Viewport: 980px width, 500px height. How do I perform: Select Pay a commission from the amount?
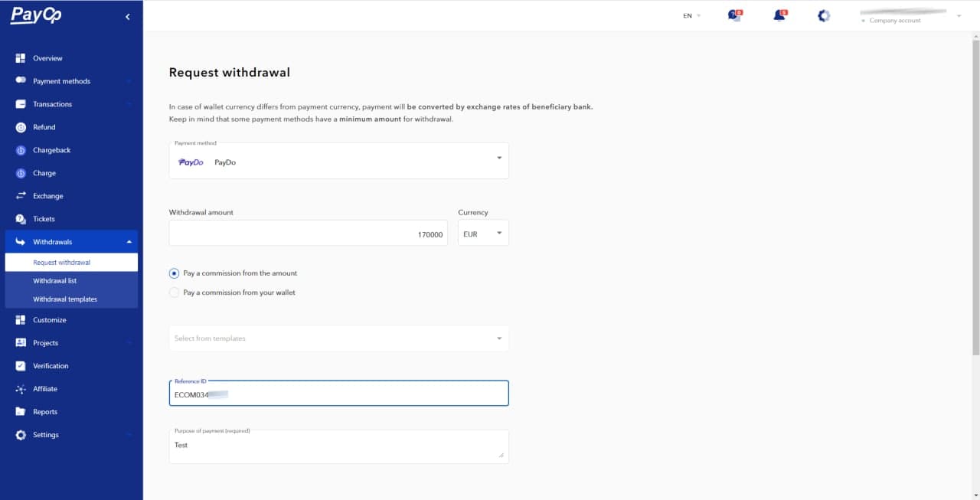pyautogui.click(x=175, y=273)
